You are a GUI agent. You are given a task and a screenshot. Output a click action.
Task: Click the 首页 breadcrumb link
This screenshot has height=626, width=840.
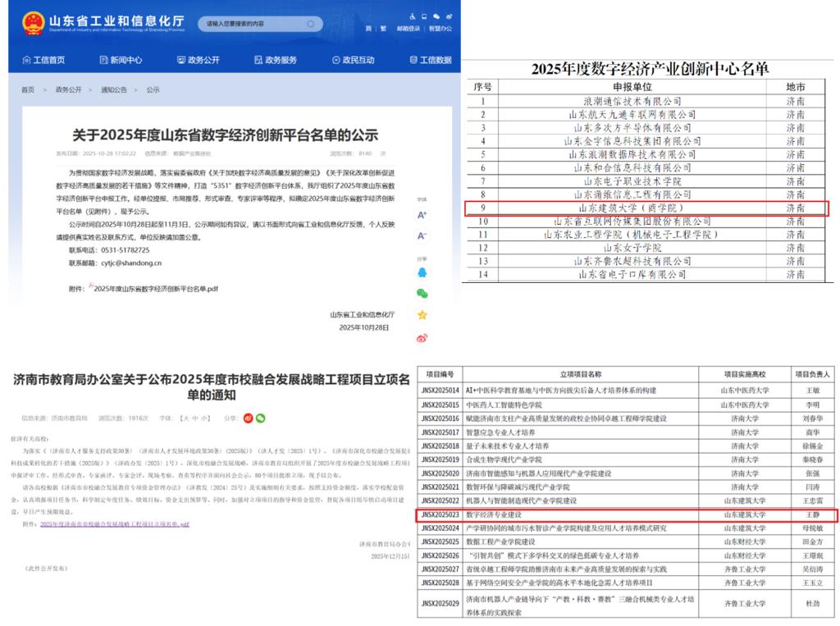pos(28,89)
